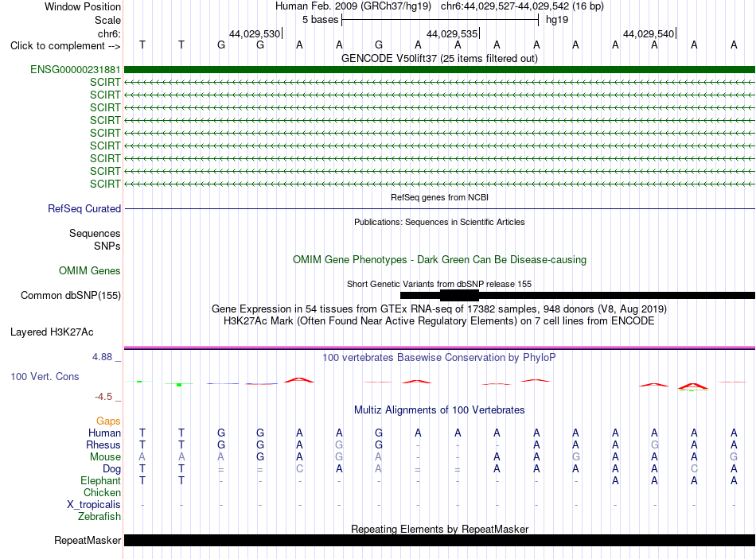This screenshot has height=559, width=756.
Task: Click 'Repeating Elements by RepeatMasker' title
Action: (439, 529)
